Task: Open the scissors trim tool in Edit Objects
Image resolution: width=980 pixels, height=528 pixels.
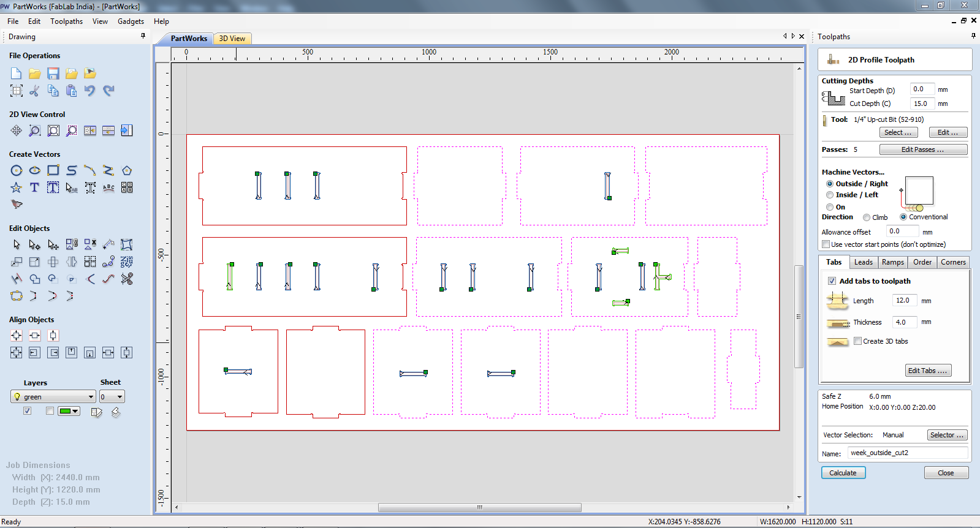Action: click(x=127, y=279)
